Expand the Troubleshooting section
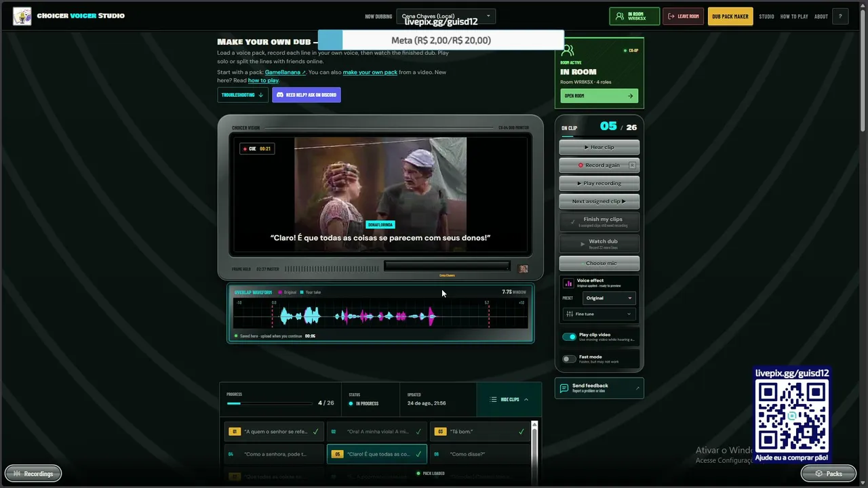The image size is (868, 488). (x=243, y=95)
